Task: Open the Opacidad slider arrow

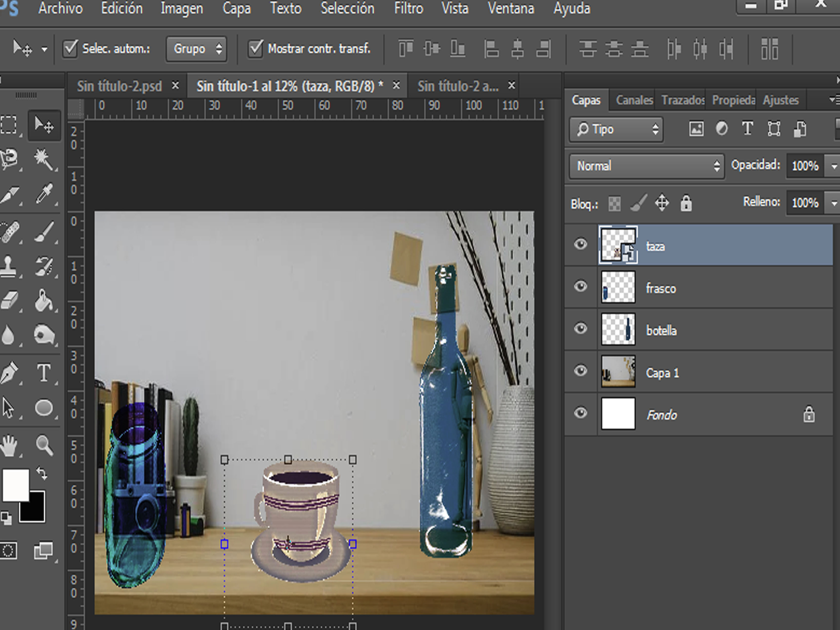Action: pos(834,166)
